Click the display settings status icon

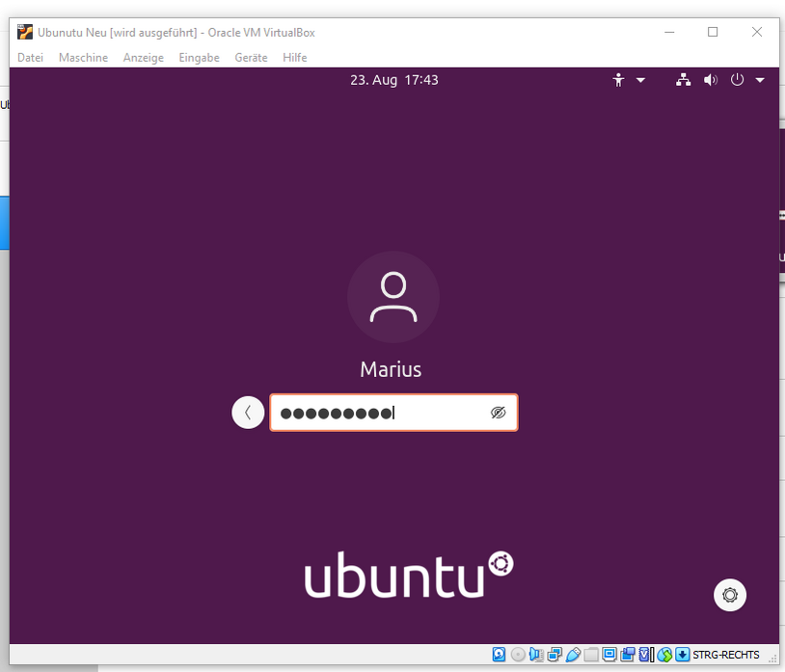(x=609, y=655)
